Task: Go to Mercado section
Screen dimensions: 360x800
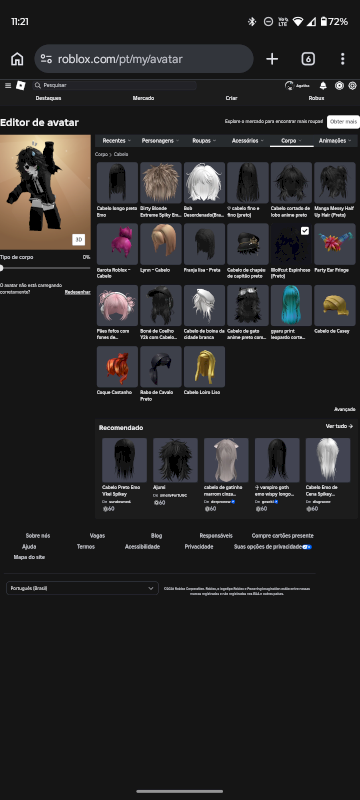Action: pos(143,98)
